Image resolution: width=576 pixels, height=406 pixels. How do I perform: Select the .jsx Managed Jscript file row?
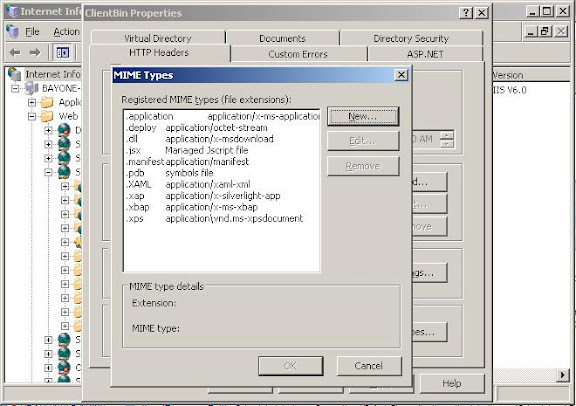point(222,150)
